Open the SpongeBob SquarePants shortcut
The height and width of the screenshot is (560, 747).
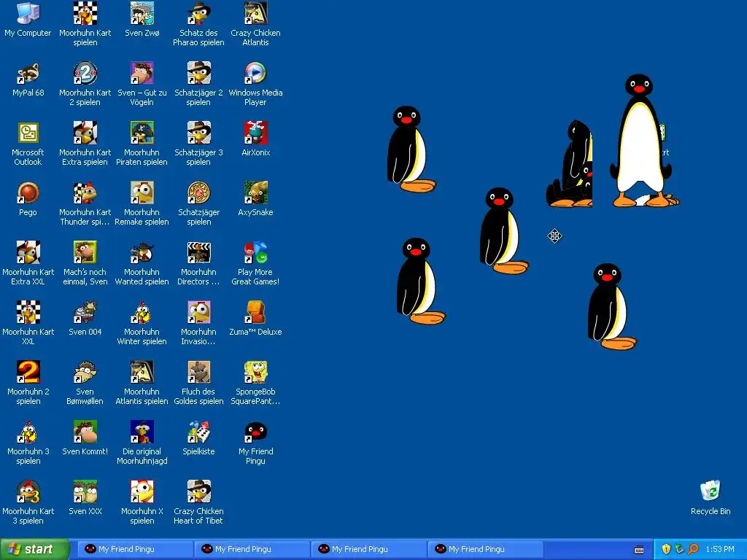[x=256, y=372]
